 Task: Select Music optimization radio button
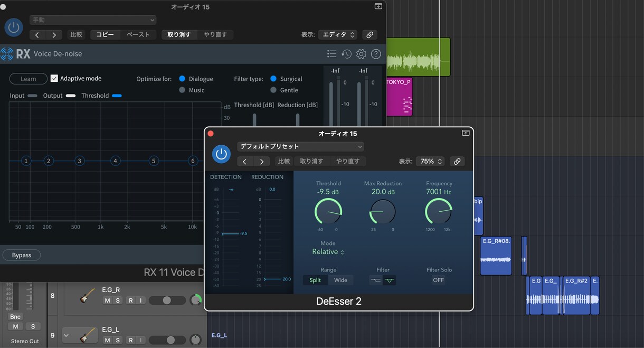pos(182,90)
